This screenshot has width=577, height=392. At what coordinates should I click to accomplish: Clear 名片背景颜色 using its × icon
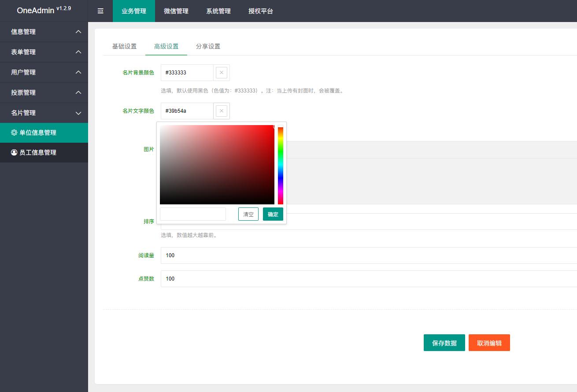click(x=221, y=72)
